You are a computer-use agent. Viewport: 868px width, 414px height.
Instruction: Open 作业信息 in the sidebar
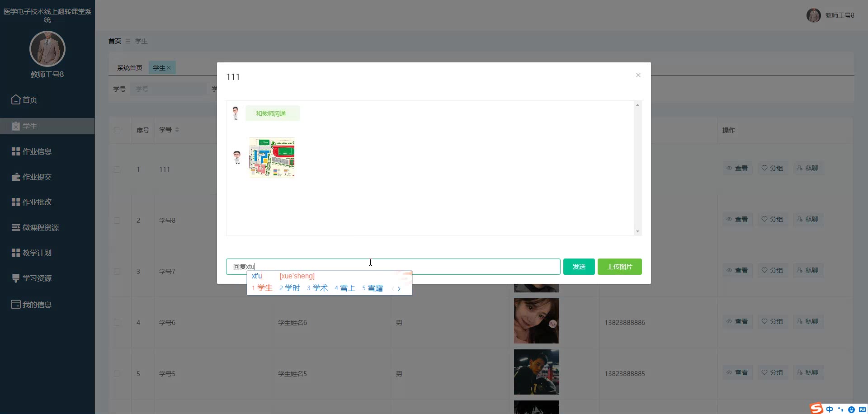[47, 151]
